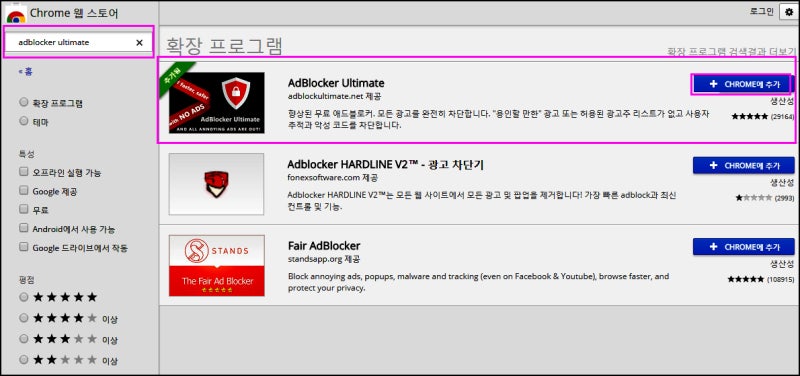Click the Chrome Web Store logo icon
Image resolution: width=800 pixels, height=376 pixels.
pos(16,14)
